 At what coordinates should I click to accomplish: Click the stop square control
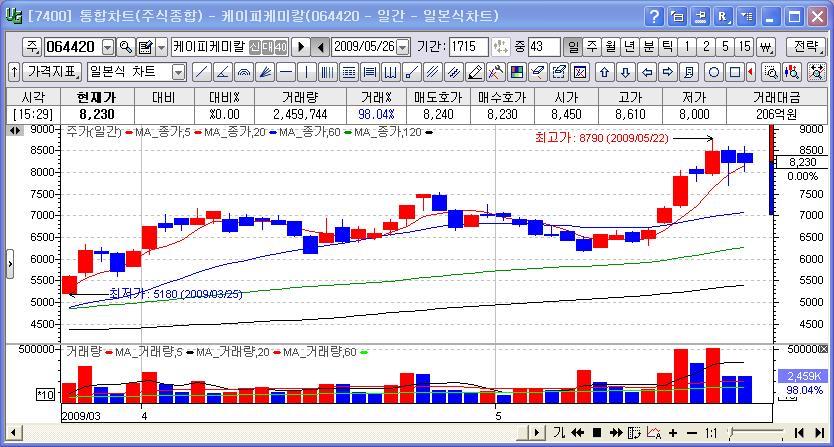click(x=597, y=433)
